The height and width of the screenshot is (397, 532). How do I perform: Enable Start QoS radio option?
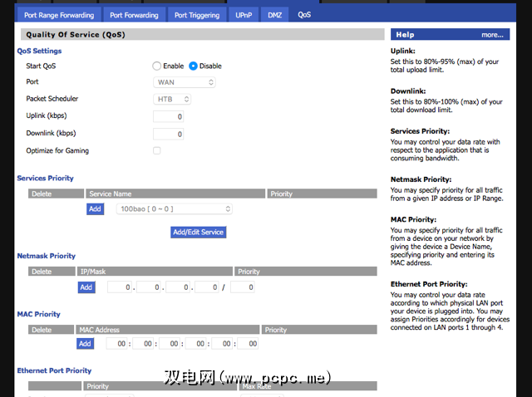tap(157, 66)
